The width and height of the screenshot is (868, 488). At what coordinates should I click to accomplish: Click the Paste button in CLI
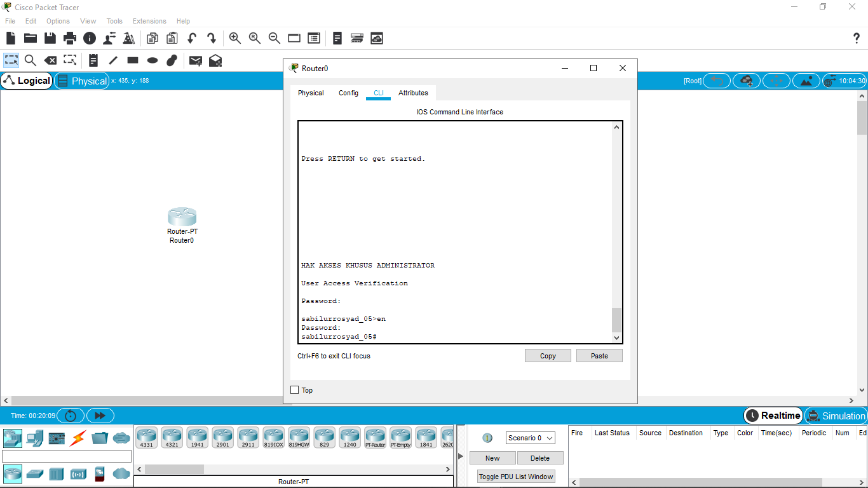pyautogui.click(x=599, y=356)
